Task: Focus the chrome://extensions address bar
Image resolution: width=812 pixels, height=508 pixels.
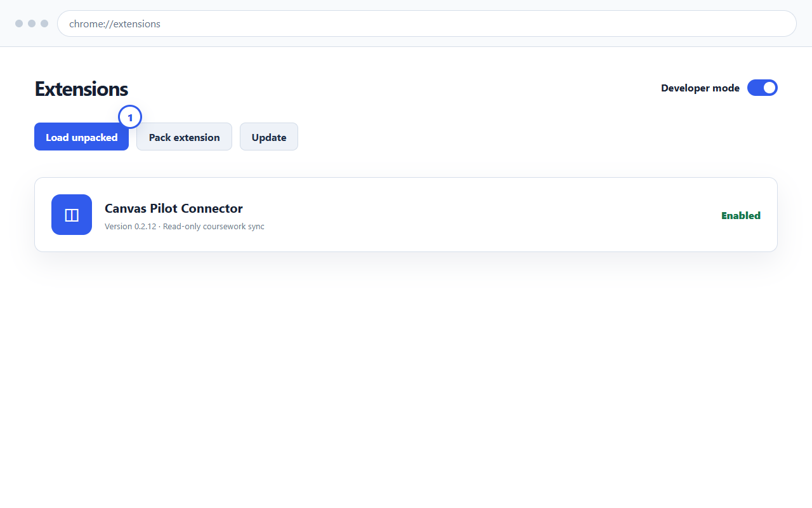Action: (426, 23)
